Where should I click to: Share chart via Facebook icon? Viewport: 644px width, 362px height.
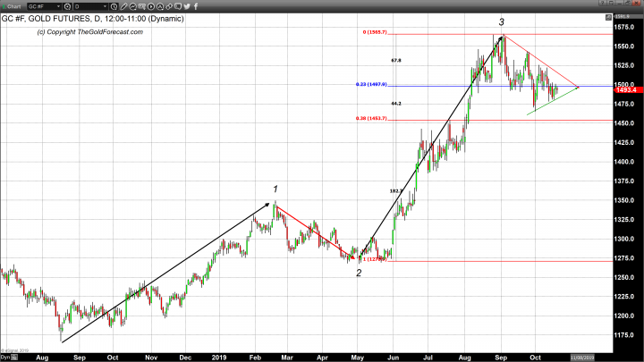click(x=196, y=6)
